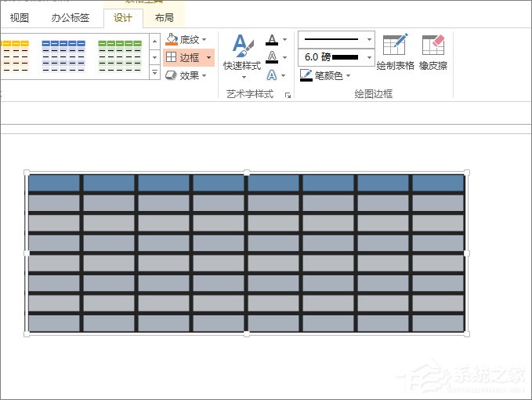
Task: Apply the green table style thumbnail
Action: 120,56
